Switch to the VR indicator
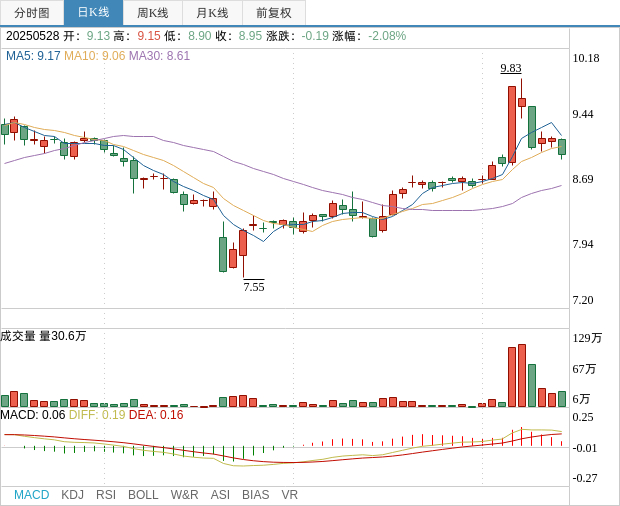 (x=289, y=495)
